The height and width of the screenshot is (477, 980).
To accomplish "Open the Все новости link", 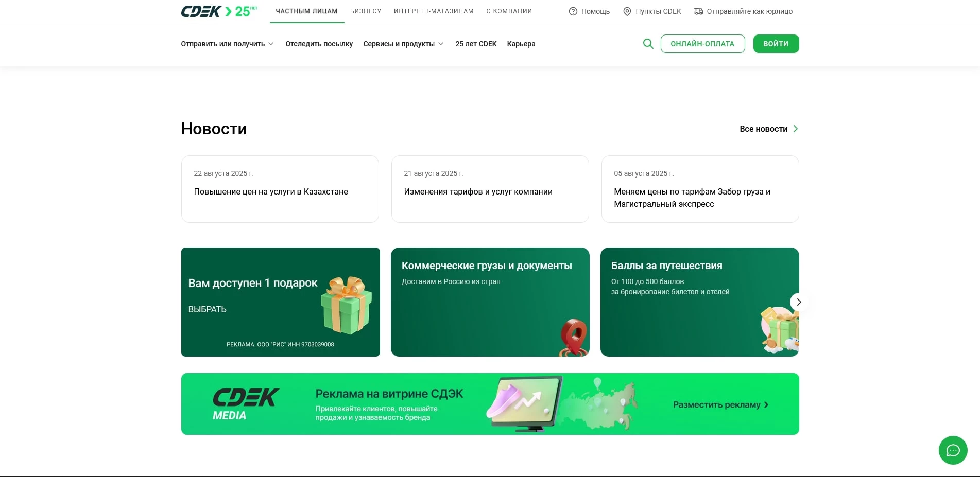I will [763, 129].
